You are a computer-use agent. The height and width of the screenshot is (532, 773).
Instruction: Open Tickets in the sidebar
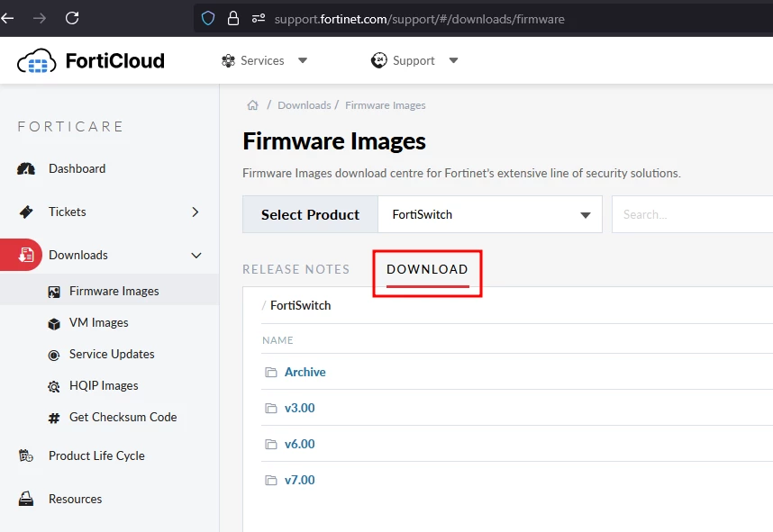[67, 212]
